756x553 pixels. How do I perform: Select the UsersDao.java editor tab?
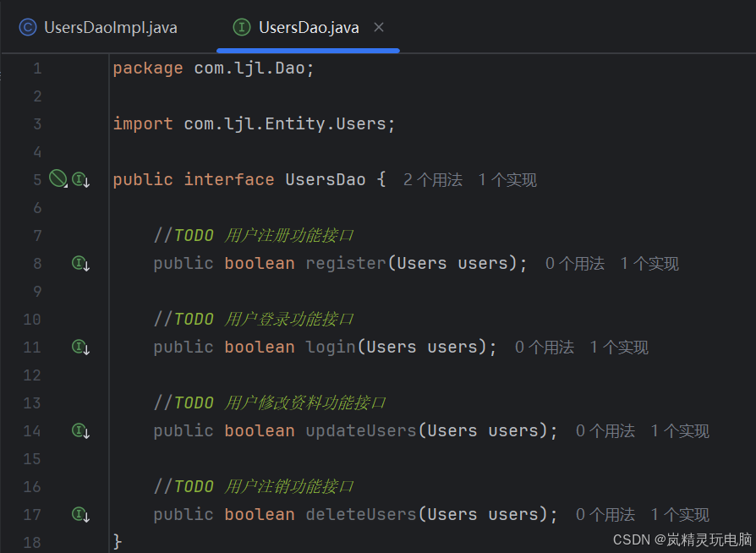coord(309,28)
